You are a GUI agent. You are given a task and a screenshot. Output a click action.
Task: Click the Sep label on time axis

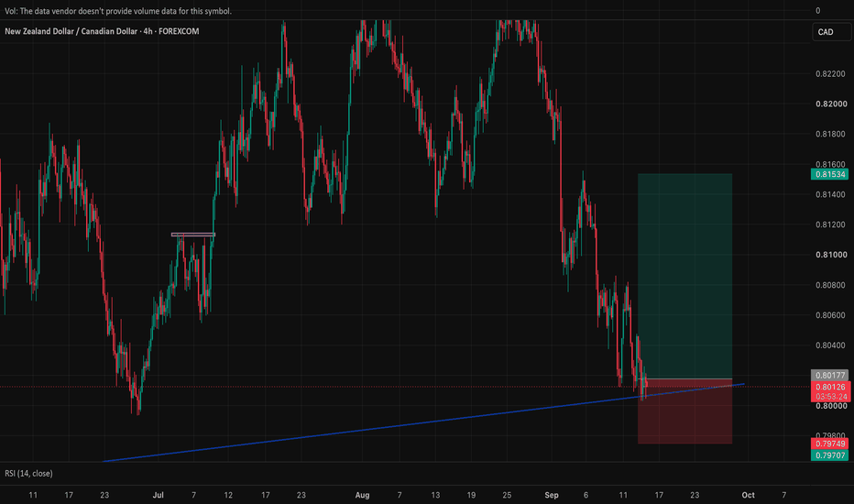(552, 495)
